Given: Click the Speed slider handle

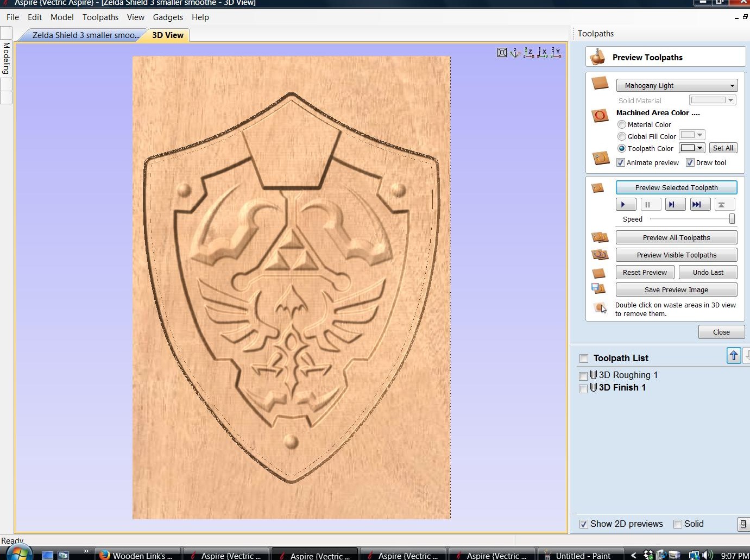Looking at the screenshot, I should pyautogui.click(x=732, y=219).
